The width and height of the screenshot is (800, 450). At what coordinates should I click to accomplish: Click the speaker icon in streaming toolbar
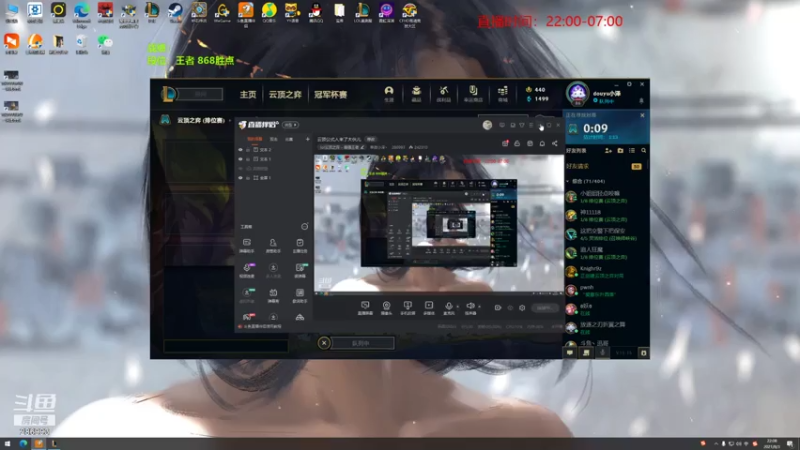coord(470,307)
